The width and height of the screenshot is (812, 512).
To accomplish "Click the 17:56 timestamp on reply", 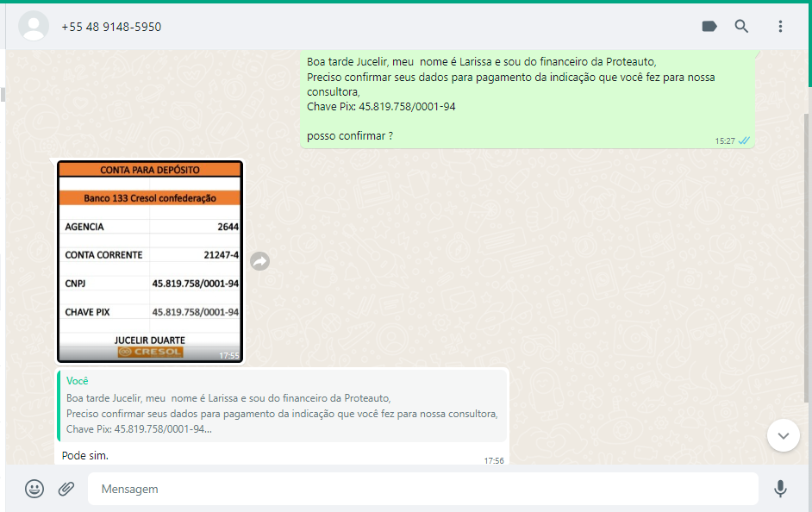I will point(494,460).
